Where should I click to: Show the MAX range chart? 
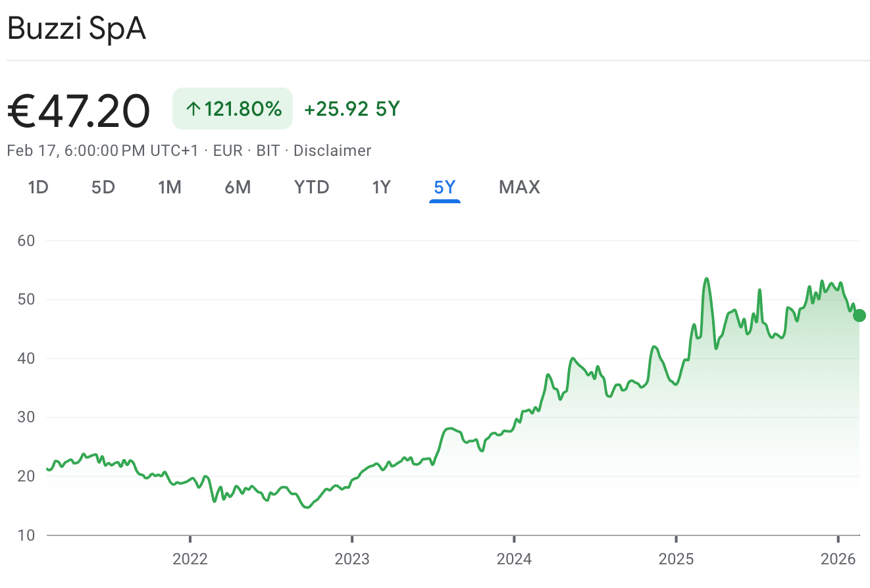coord(519,187)
